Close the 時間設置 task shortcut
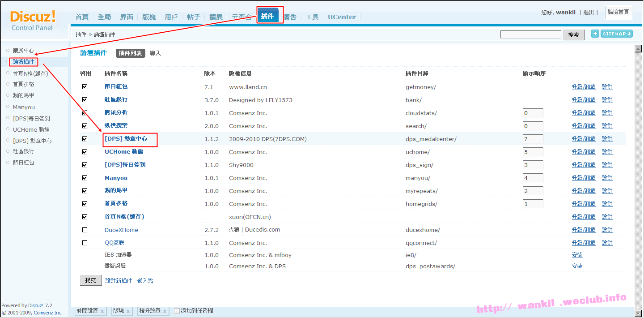The image size is (644, 318). pyautogui.click(x=102, y=311)
